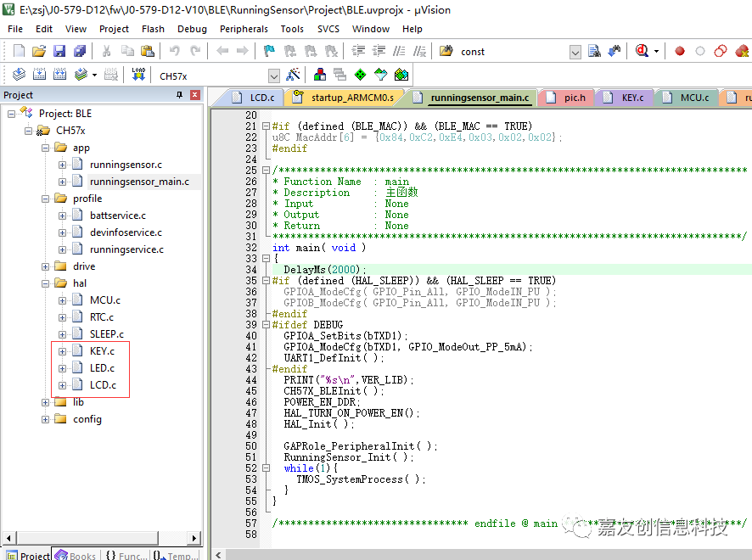Redo the last edit
This screenshot has height=560, width=752.
click(x=194, y=51)
